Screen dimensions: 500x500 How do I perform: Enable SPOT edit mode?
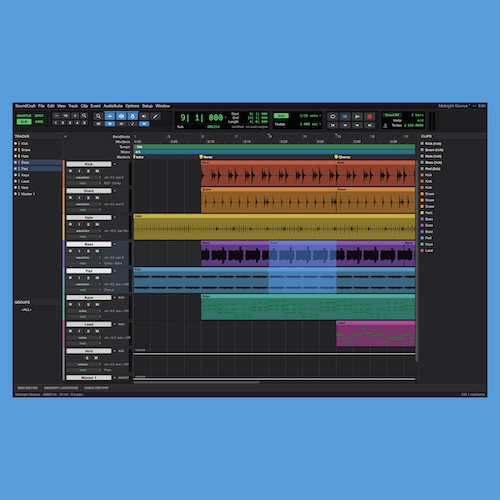pyautogui.click(x=39, y=116)
